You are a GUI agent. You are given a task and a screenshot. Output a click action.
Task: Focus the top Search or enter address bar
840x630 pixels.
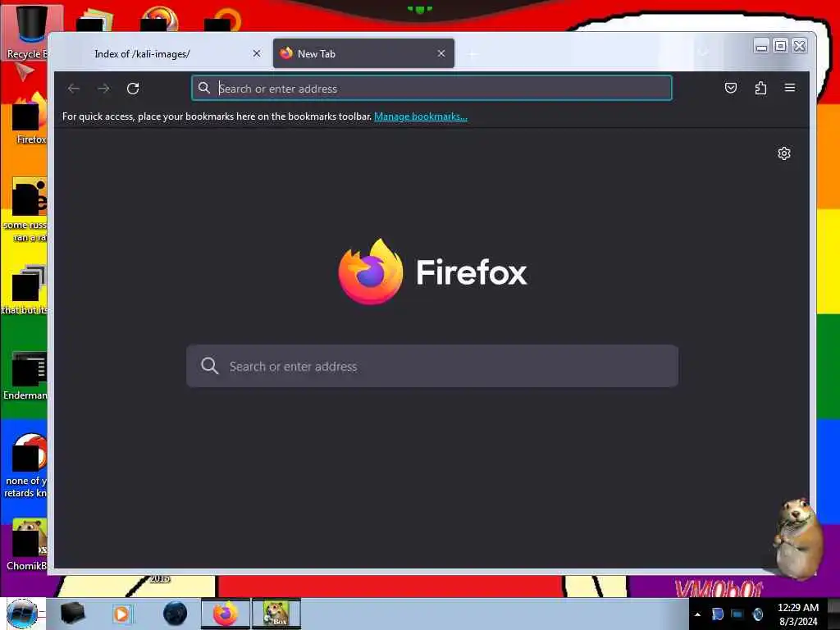click(x=431, y=88)
